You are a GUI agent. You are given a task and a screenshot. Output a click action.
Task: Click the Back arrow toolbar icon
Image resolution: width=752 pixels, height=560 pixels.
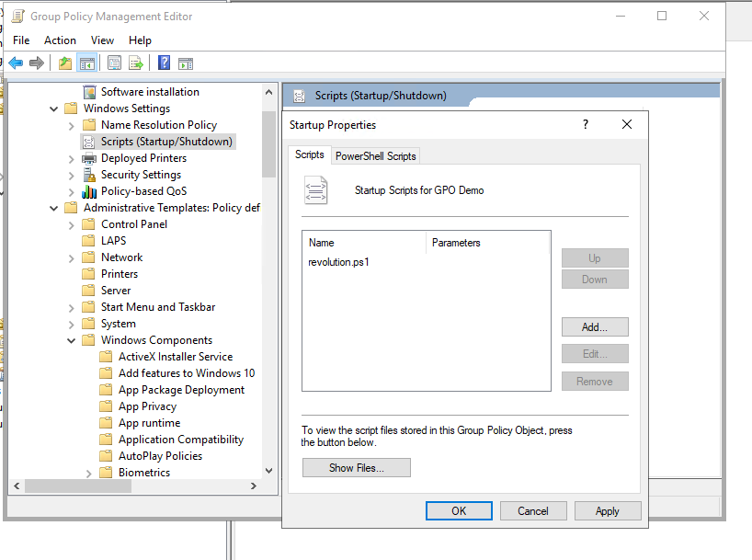pos(16,63)
